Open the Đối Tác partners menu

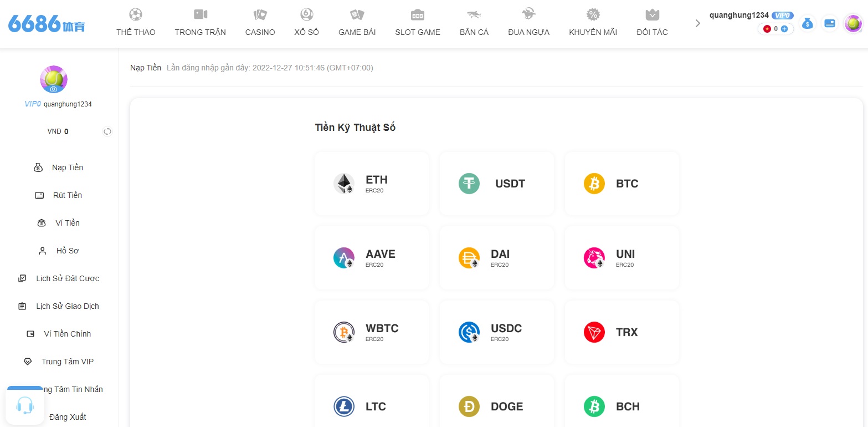tap(652, 22)
